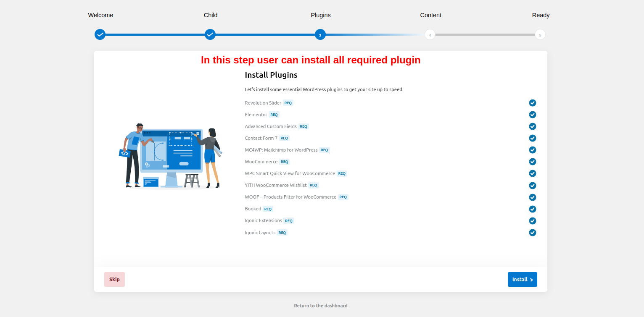This screenshot has height=317, width=644.
Task: Select the Revolution Slider plugin name
Action: [263, 103]
